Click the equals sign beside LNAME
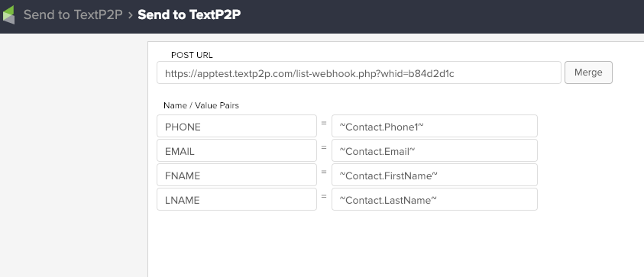This screenshot has height=277, width=644. tap(324, 196)
